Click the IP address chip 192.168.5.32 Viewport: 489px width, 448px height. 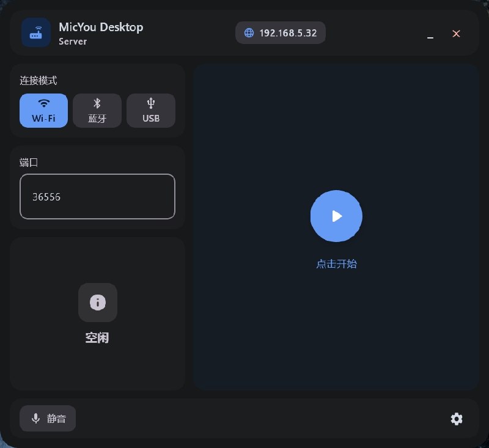[x=281, y=32]
